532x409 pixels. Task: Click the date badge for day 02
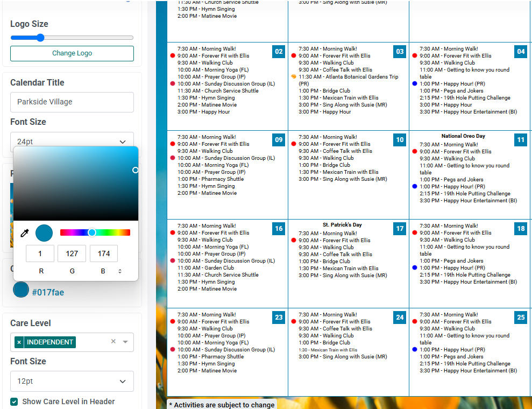(x=279, y=52)
